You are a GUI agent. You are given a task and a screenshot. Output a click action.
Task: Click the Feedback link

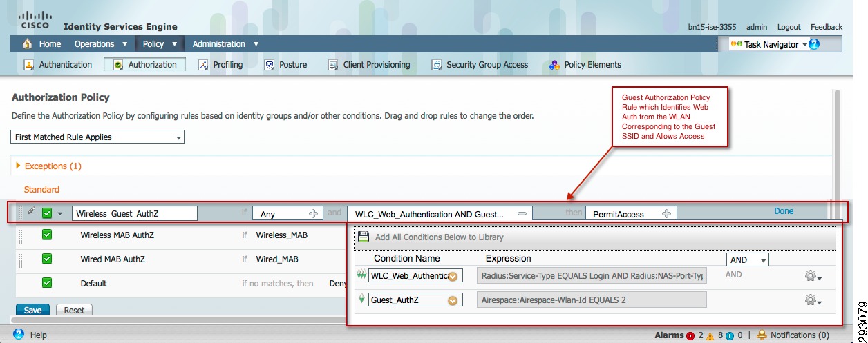click(x=827, y=27)
